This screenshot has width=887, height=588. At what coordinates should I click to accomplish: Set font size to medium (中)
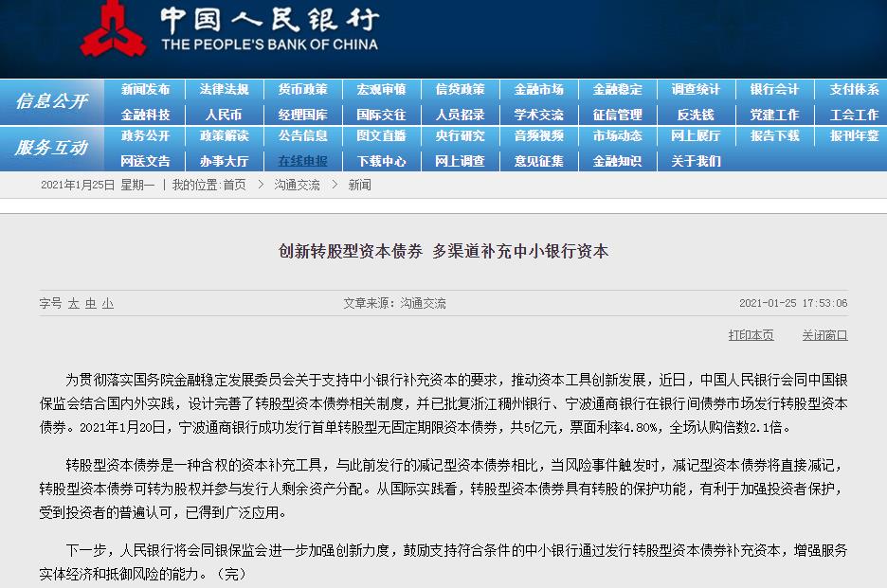click(x=91, y=304)
